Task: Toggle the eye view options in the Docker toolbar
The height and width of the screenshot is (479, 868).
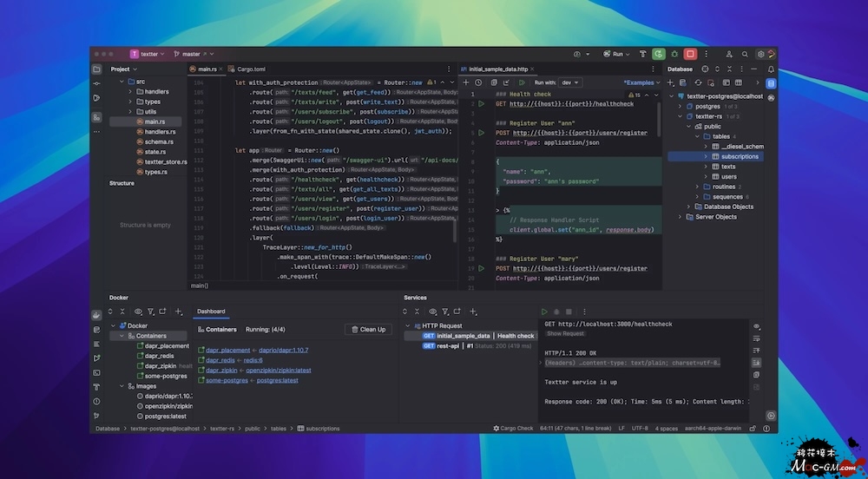Action: [x=136, y=311]
